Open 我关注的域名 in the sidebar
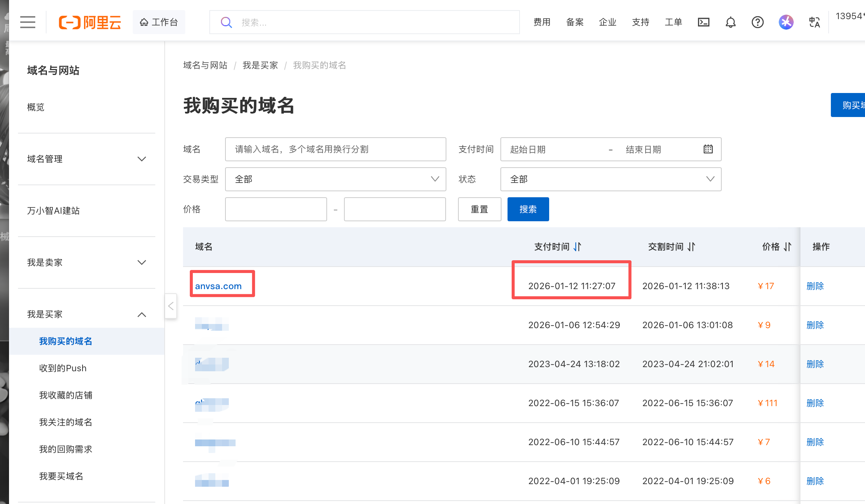865x504 pixels. click(66, 422)
